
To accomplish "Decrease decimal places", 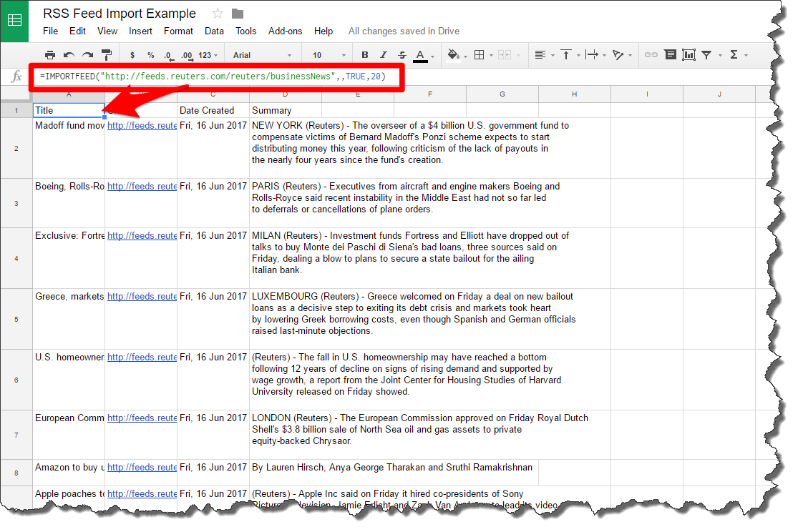I will (x=168, y=56).
